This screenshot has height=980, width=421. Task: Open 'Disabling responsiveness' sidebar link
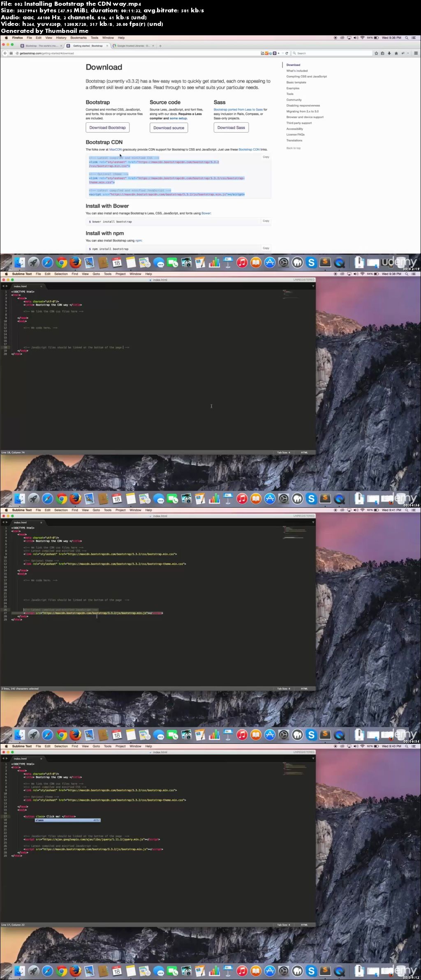(303, 106)
